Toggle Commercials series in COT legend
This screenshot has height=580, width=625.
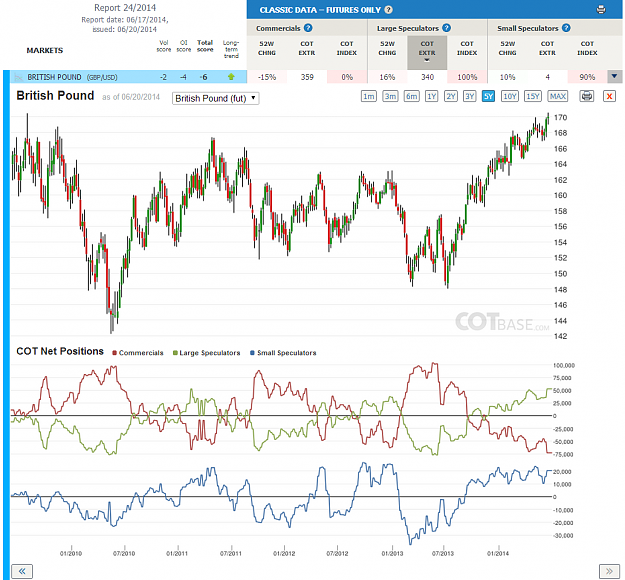point(138,353)
